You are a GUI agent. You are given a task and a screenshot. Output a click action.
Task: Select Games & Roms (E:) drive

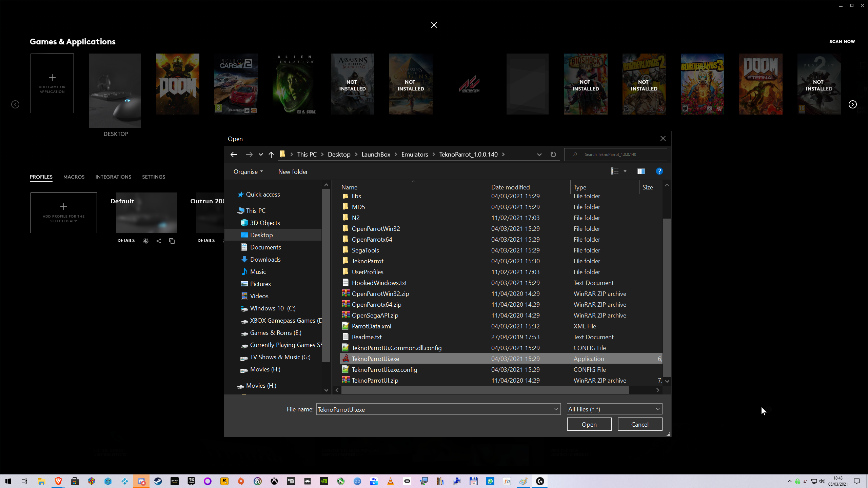click(275, 333)
